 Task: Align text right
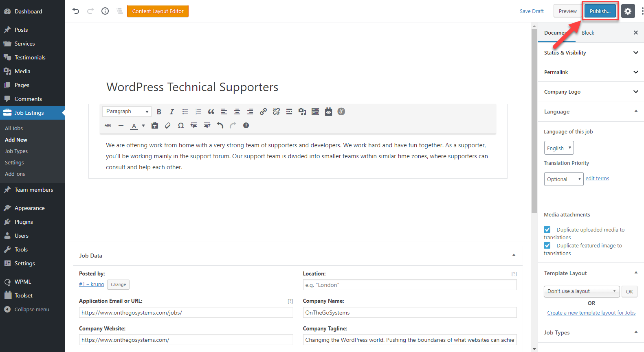pos(250,112)
